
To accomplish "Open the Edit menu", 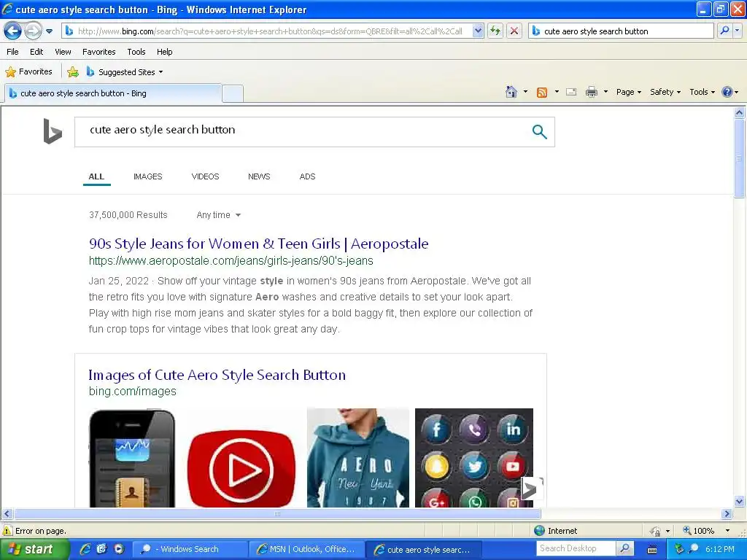I will click(x=36, y=52).
